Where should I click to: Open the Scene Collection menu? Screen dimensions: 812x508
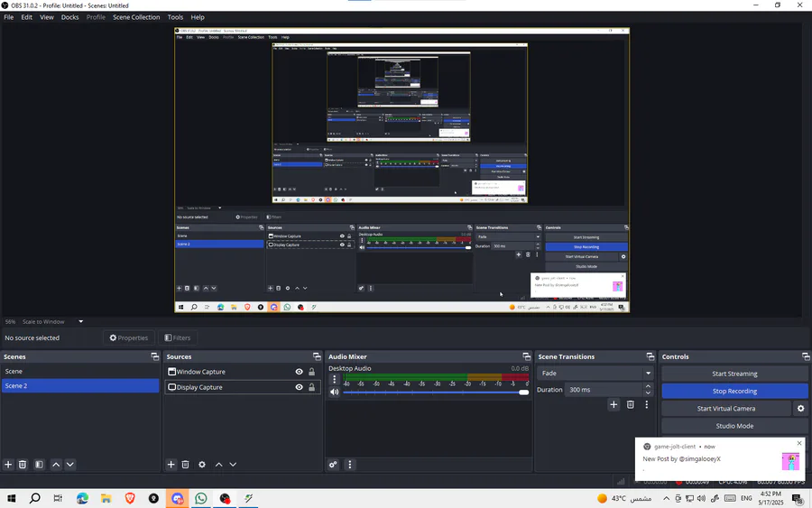136,17
